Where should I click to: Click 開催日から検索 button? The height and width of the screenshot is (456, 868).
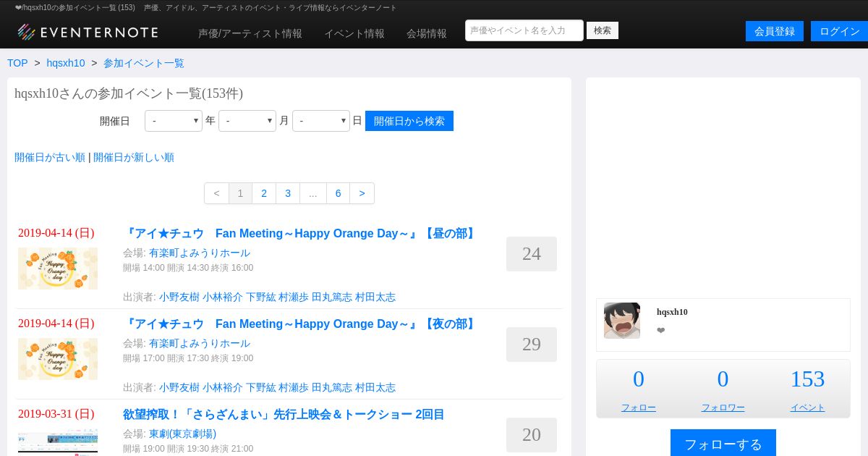coord(409,121)
